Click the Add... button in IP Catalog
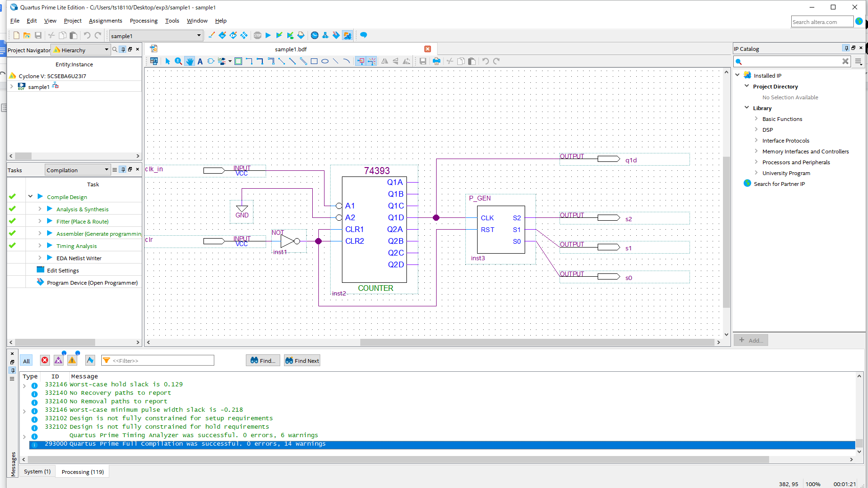Image resolution: width=868 pixels, height=488 pixels. 751,340
